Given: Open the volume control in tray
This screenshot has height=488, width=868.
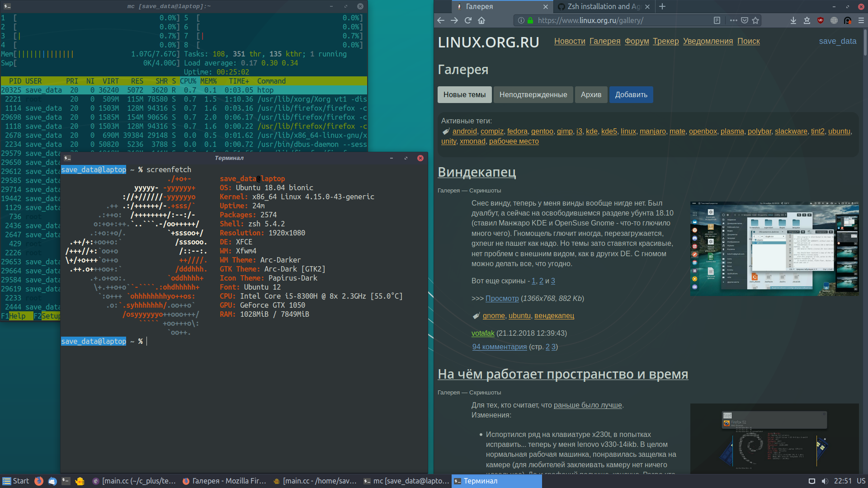Looking at the screenshot, I should tap(825, 481).
